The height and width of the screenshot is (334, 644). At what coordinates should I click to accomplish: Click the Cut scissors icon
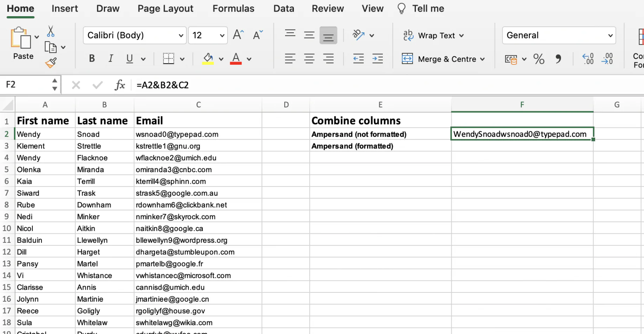pyautogui.click(x=50, y=31)
